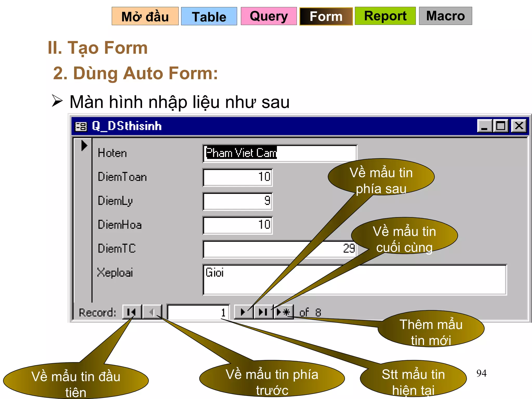Viewport: 532px width, 399px height.
Task: Click the Xeploai label
Action: click(x=115, y=273)
